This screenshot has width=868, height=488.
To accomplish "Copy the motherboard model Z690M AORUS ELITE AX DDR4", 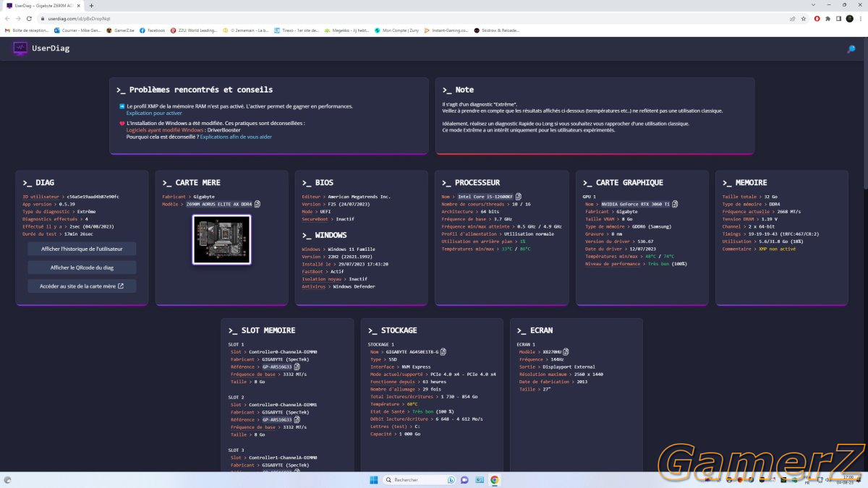I will [258, 204].
